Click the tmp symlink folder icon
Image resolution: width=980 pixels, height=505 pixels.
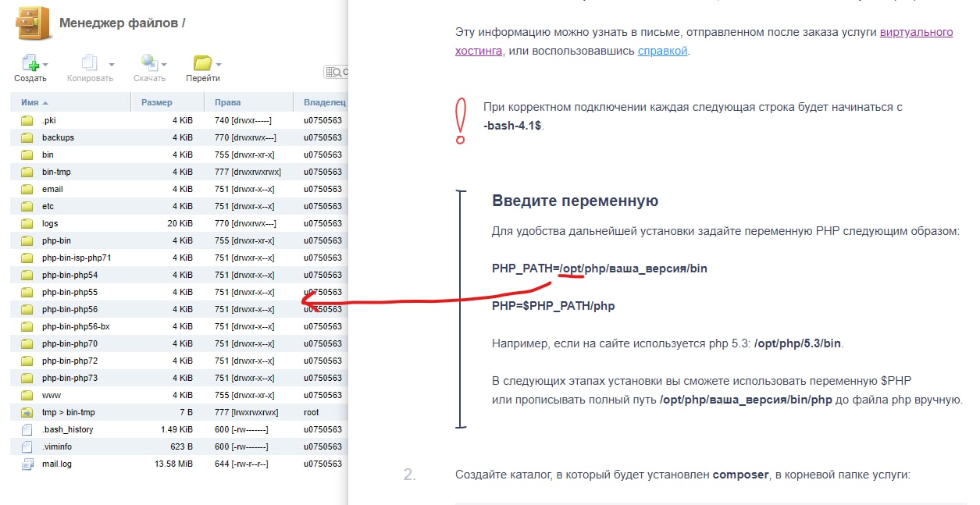click(27, 412)
